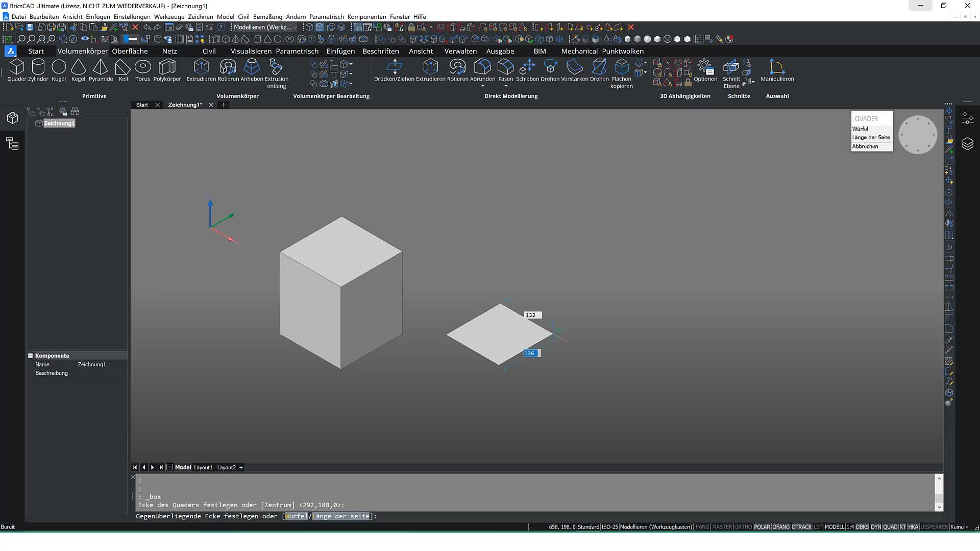Select the Zylinder primitive tool

pyautogui.click(x=38, y=70)
